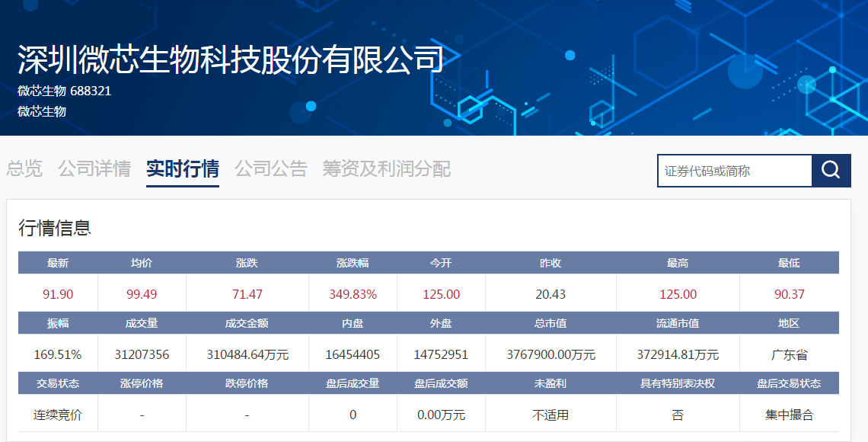
Task: Click the inner volume 16454405
Action: coord(353,354)
